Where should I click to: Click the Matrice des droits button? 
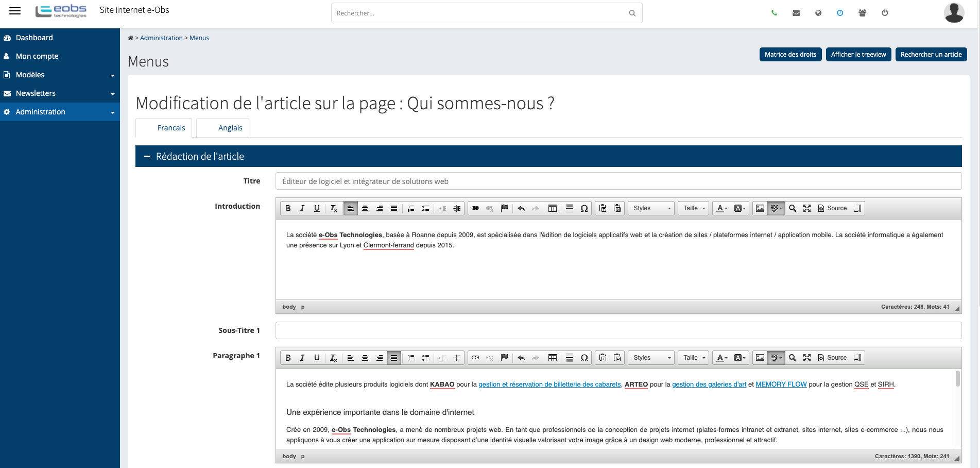coord(790,55)
